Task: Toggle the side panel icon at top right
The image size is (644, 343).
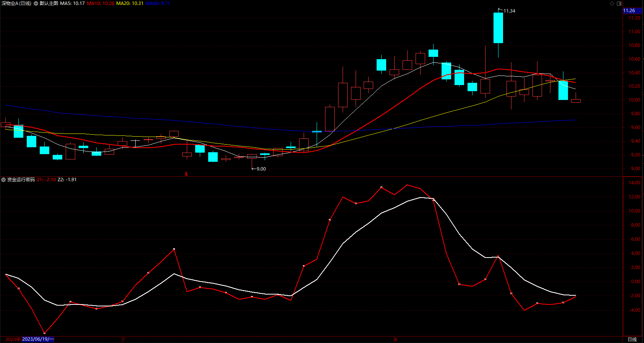Action: 619,3
